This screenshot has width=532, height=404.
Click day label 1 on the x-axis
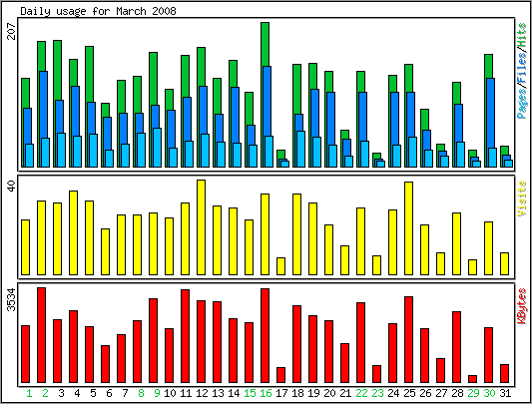[29, 393]
